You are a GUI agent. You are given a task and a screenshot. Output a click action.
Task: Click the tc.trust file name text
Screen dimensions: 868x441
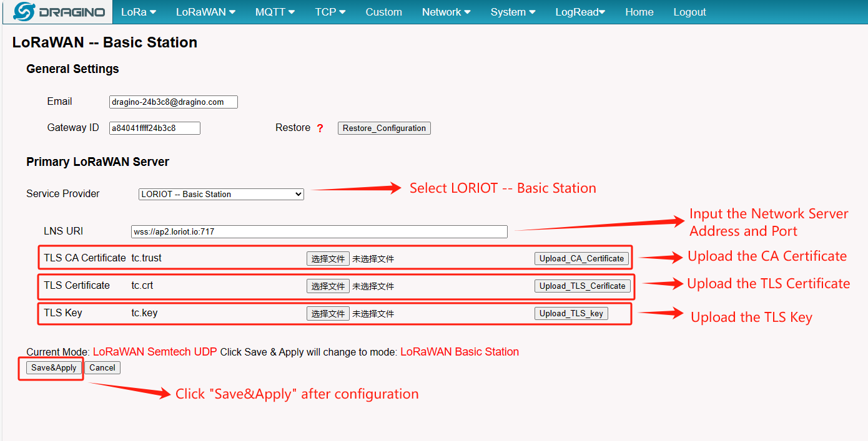point(146,258)
